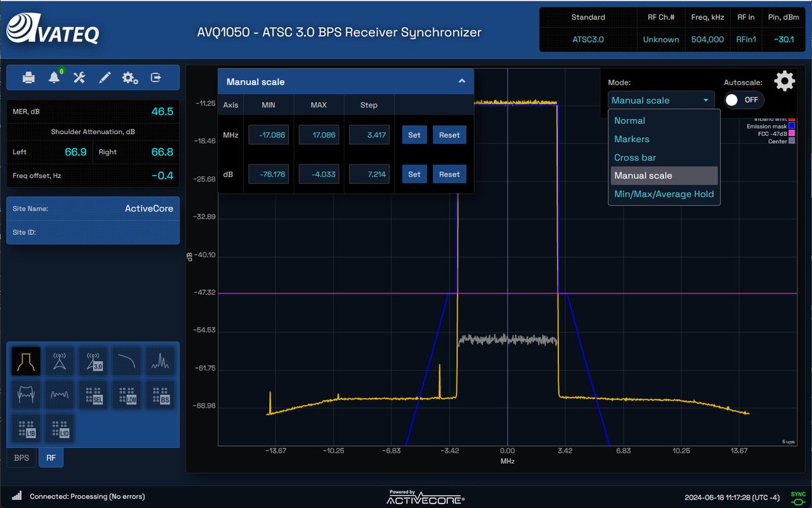Click the logout arrow icon

point(156,78)
